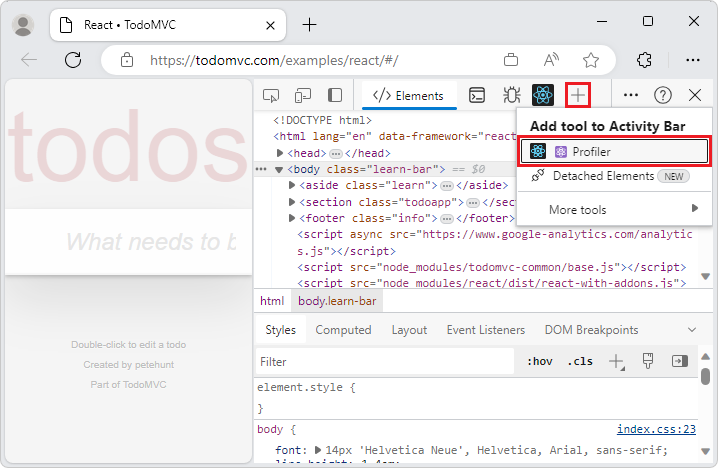This screenshot has height=468, width=718.
Task: Select html in the breadcrumb bar
Action: 272,301
